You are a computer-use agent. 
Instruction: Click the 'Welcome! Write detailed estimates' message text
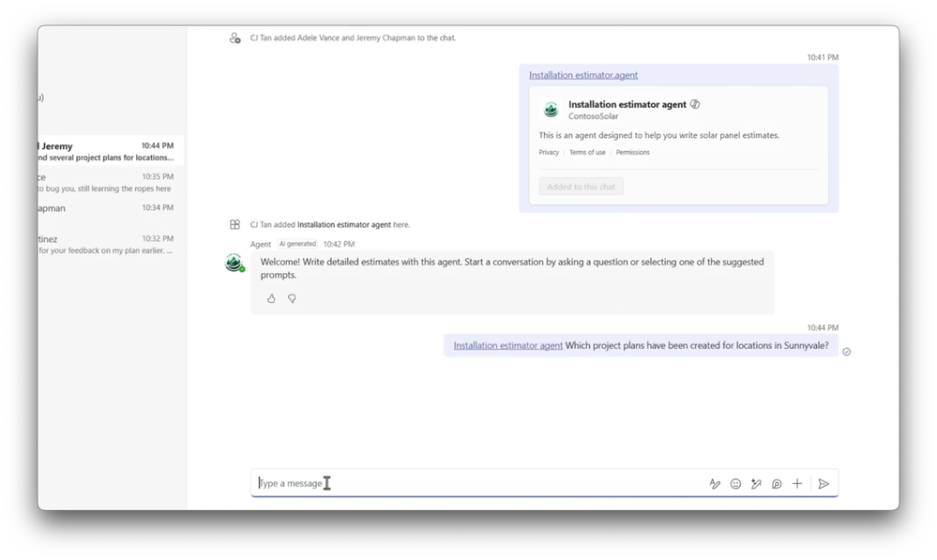pos(512,267)
